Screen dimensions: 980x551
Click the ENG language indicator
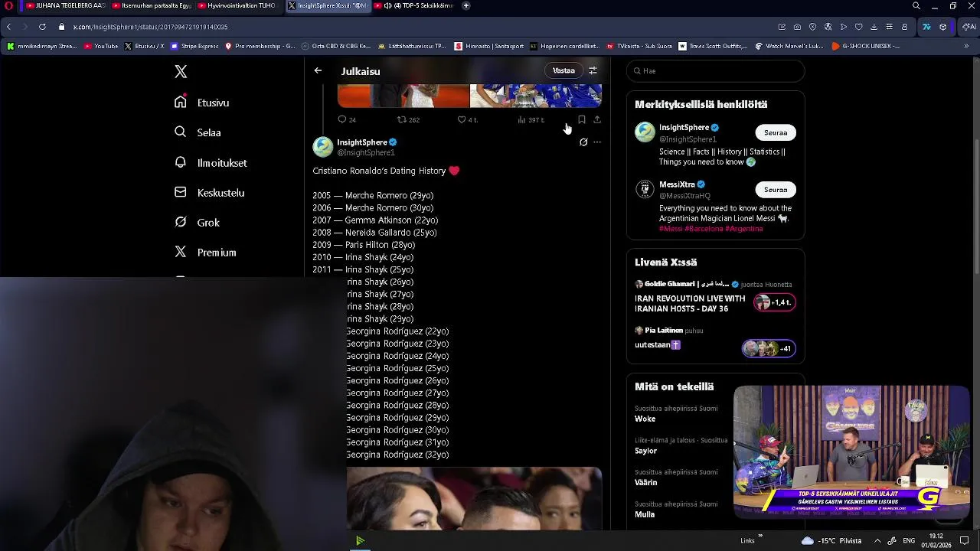pyautogui.click(x=909, y=540)
